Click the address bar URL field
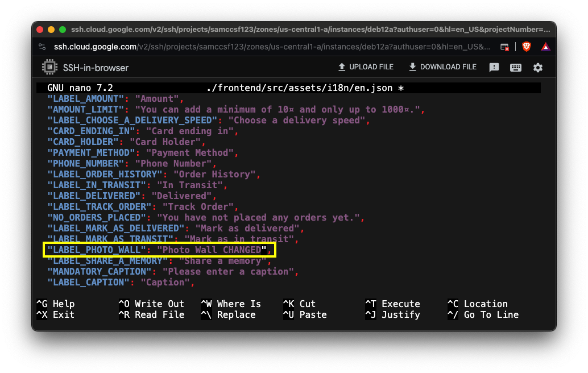 272,47
